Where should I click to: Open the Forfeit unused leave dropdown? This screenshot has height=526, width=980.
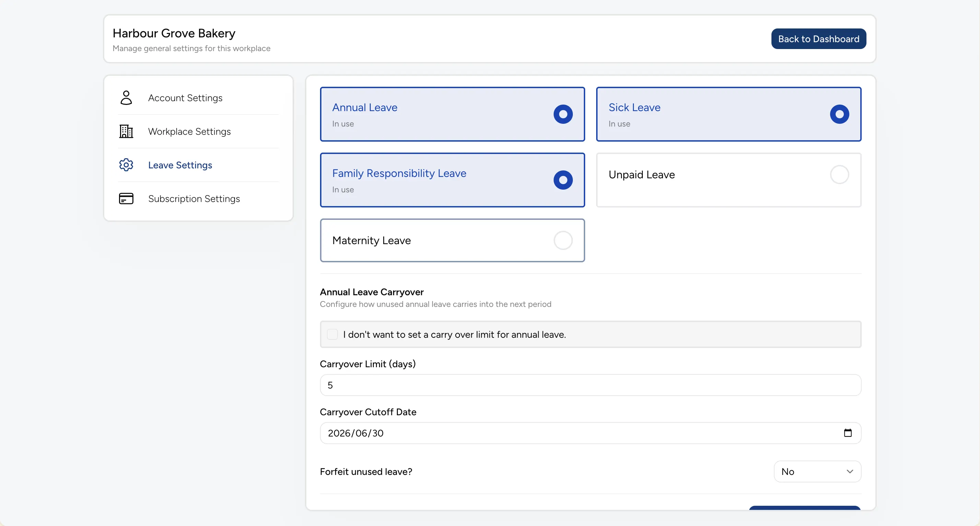[x=817, y=471]
